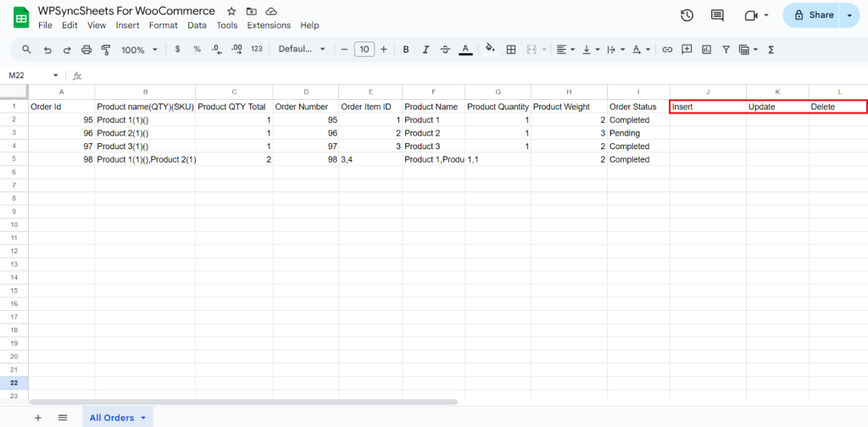Open All Orders tab dropdown arrow
The image size is (868, 427).
coord(143,419)
